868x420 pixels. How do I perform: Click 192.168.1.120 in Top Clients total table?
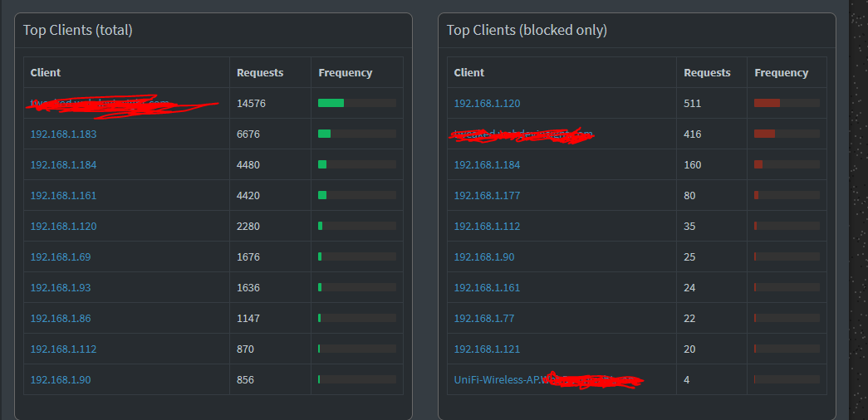point(63,226)
